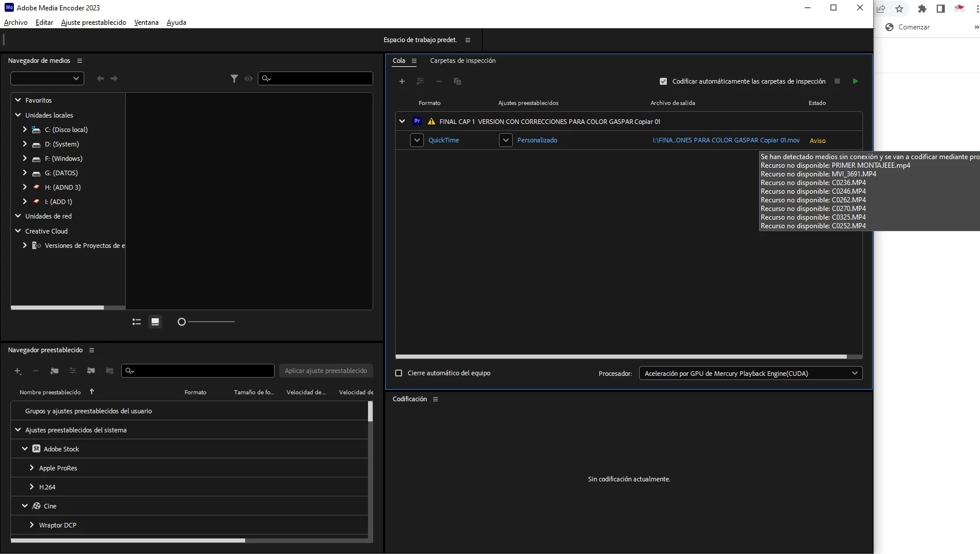Import presets icon in preset browser

91,371
